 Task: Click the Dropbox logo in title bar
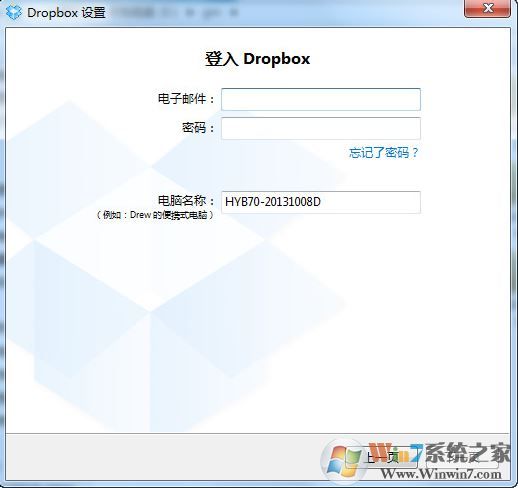tap(14, 13)
